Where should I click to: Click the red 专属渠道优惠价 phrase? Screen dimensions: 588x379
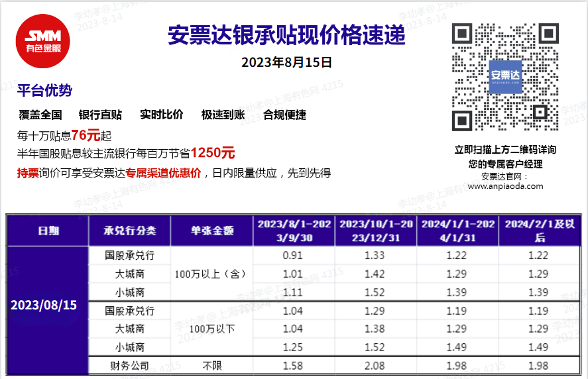point(163,173)
